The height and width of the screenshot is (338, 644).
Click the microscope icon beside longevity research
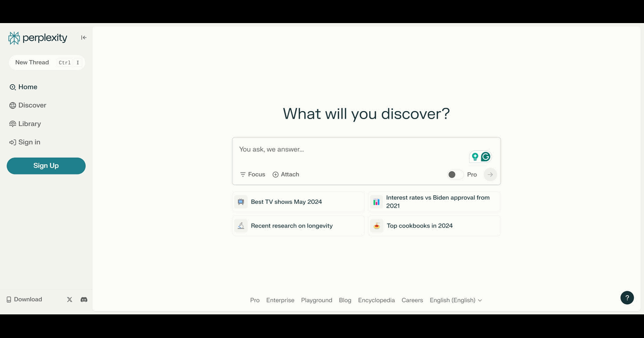[241, 226]
